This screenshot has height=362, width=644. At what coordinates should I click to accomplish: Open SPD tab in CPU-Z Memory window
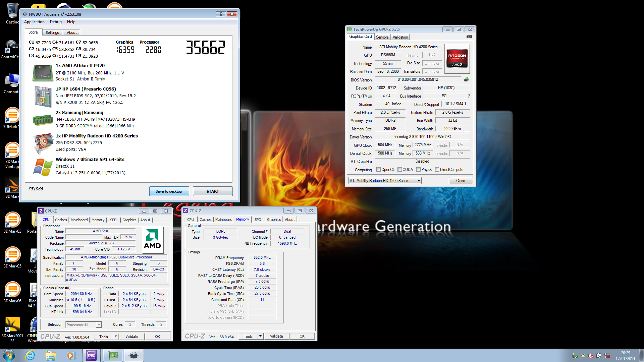click(258, 220)
